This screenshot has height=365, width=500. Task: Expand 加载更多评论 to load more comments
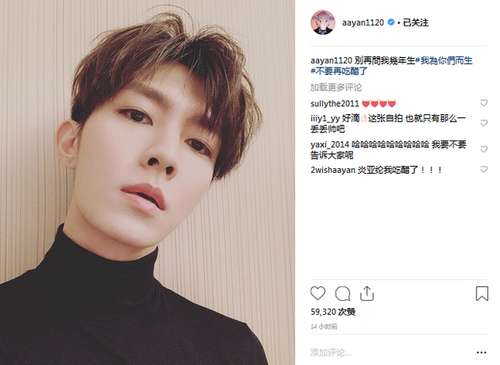[336, 87]
